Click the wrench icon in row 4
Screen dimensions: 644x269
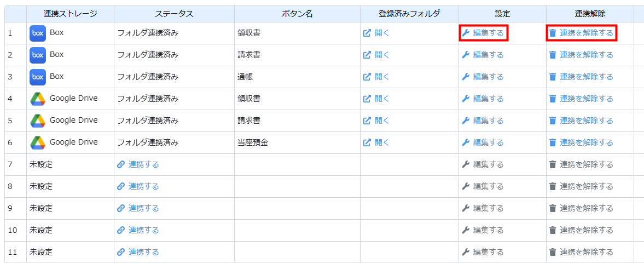pos(466,99)
